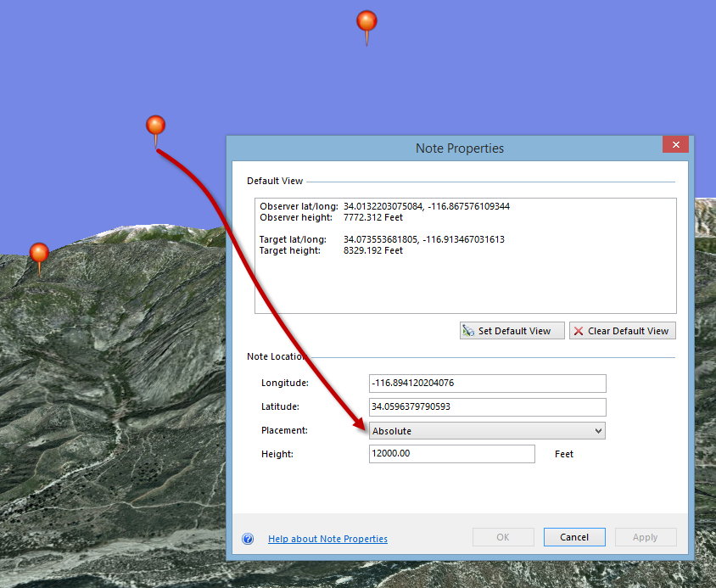Click the orange pushpin near the red arrow
This screenshot has height=588, width=716.
pos(155,123)
